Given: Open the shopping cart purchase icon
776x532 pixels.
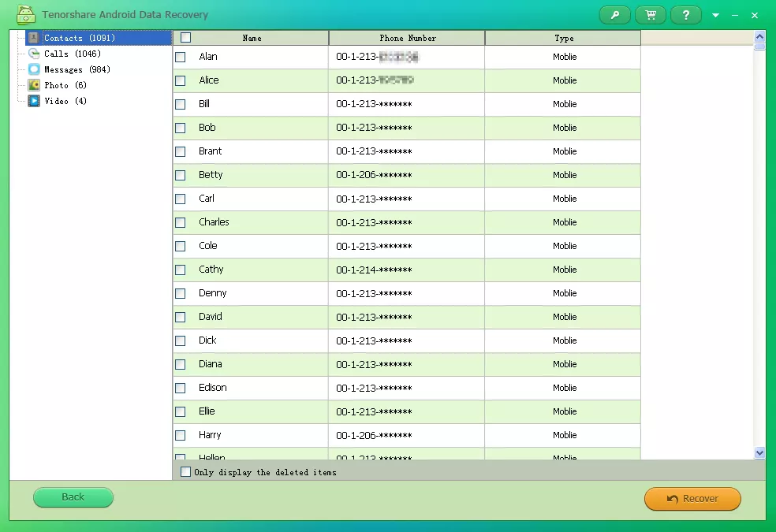Looking at the screenshot, I should (x=650, y=14).
